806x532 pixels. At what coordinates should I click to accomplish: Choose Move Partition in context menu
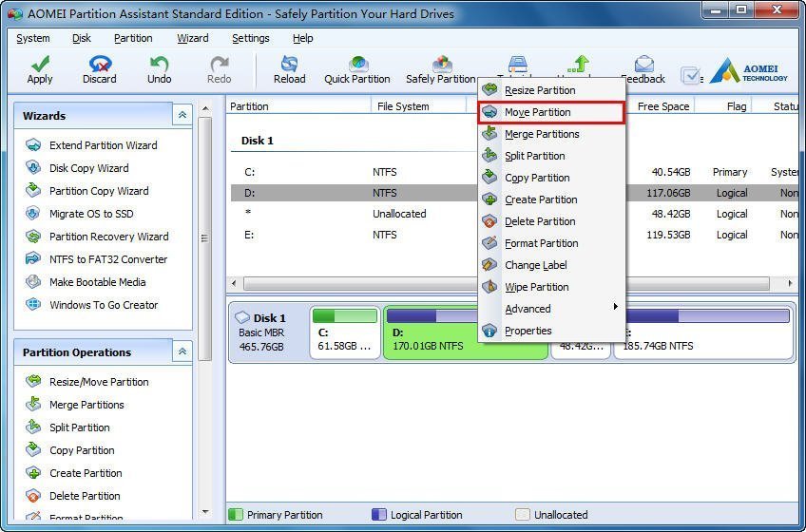(x=551, y=112)
